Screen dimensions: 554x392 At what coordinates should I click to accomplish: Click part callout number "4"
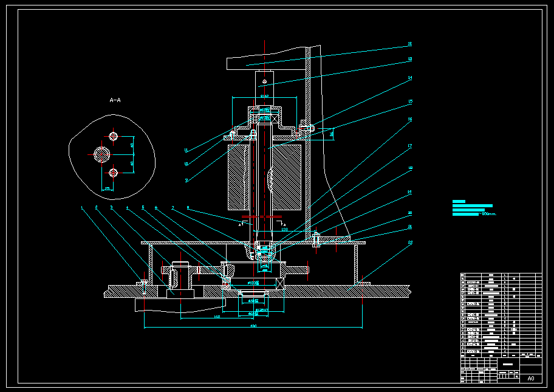127,208
